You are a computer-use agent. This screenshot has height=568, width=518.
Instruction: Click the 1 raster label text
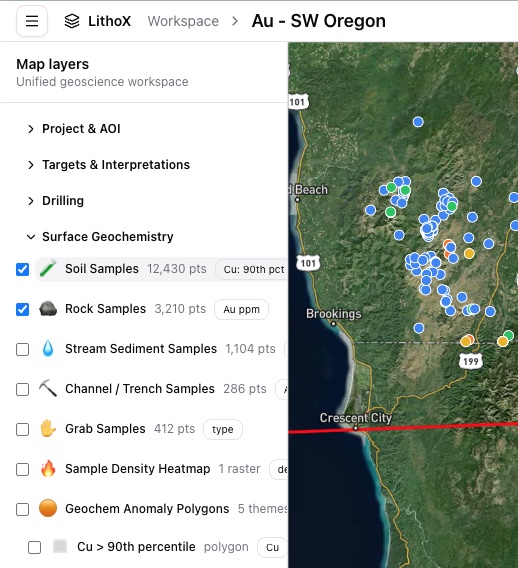pyautogui.click(x=239, y=468)
